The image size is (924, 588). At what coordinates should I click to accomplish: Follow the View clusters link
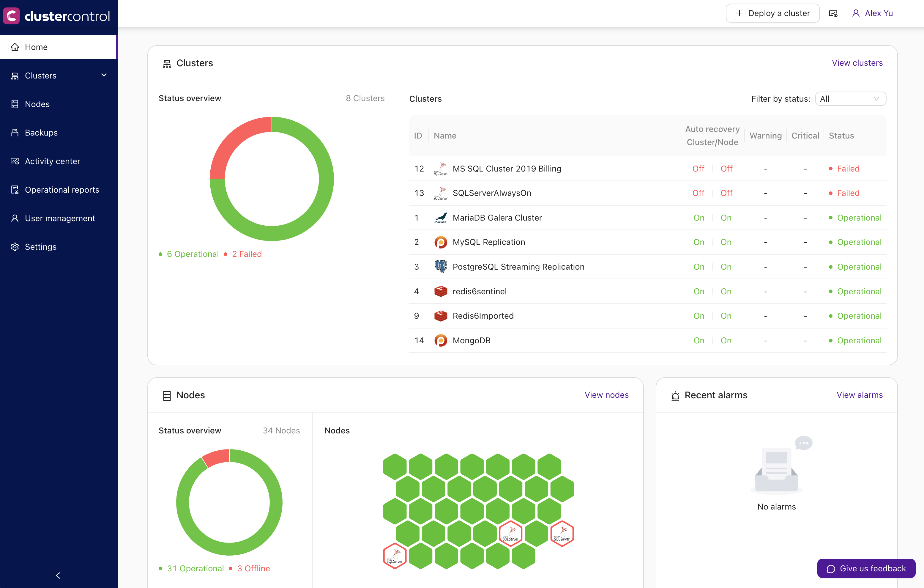(857, 63)
